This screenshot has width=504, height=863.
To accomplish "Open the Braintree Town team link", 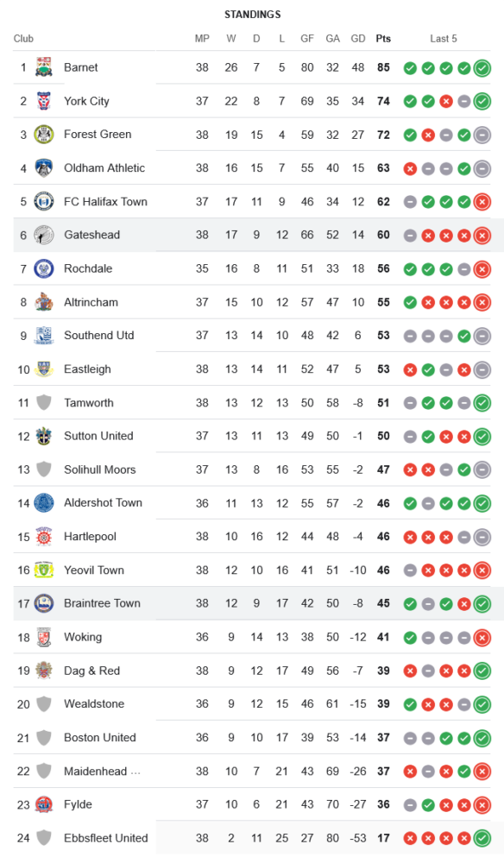I will [x=103, y=603].
